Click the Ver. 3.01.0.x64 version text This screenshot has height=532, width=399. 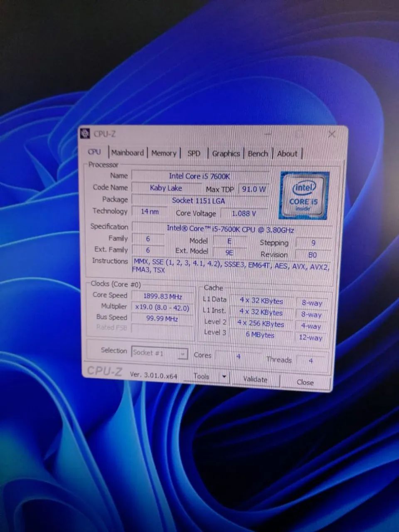(153, 374)
